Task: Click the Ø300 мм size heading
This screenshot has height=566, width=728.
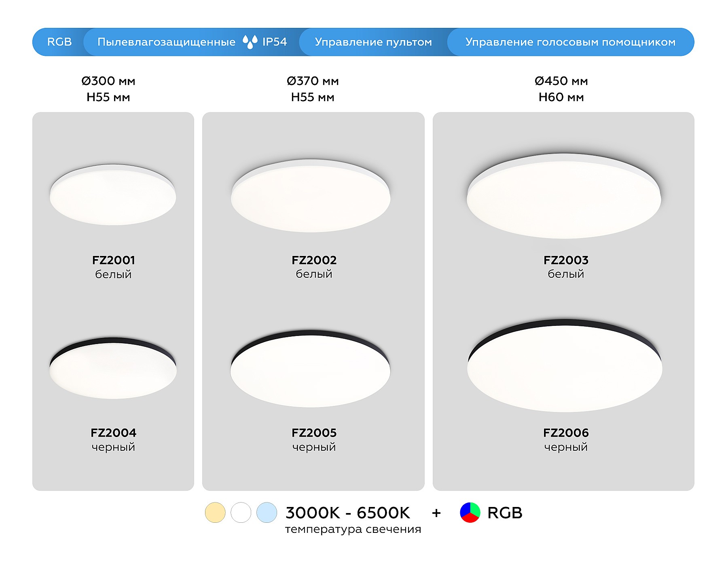Action: (108, 81)
